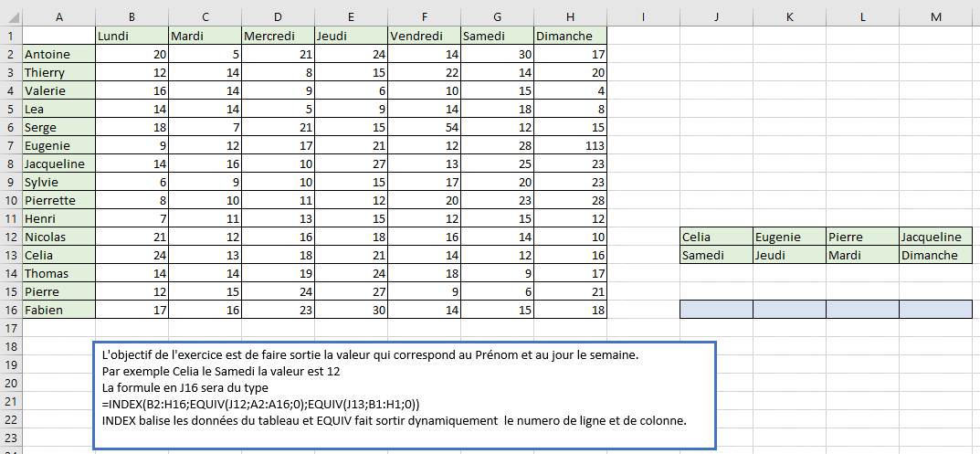Select the Mercredi header cell
Viewport: 980px width, 454px height.
(278, 36)
